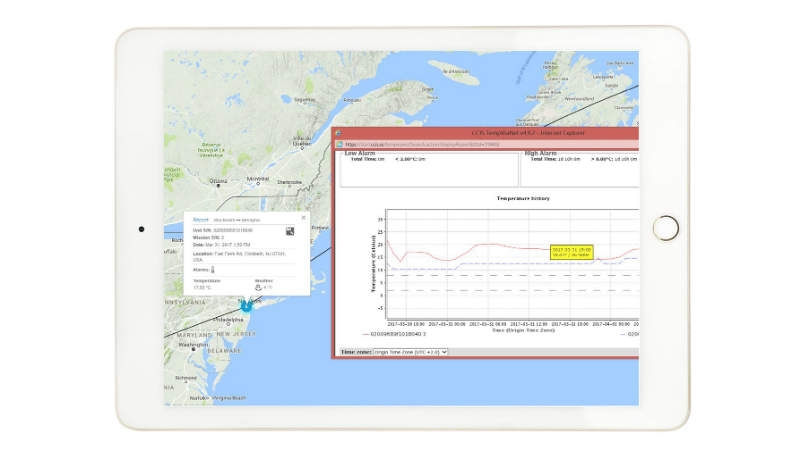Click the page icon in the address bar
This screenshot has width=800, height=450.
[x=340, y=145]
